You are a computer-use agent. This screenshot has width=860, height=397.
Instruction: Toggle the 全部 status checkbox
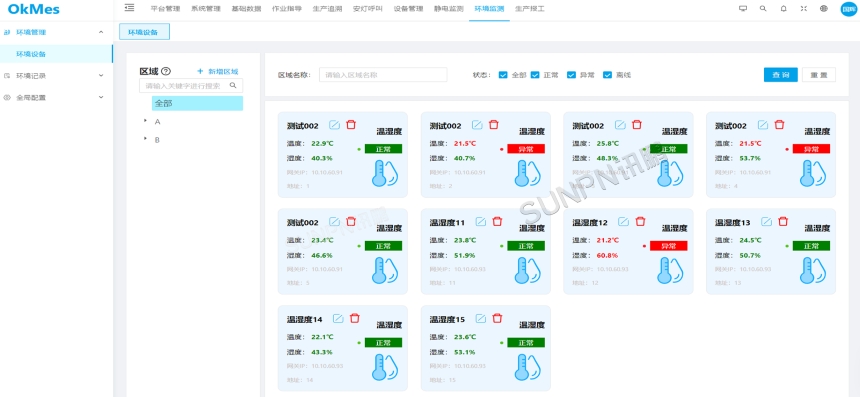pyautogui.click(x=503, y=75)
